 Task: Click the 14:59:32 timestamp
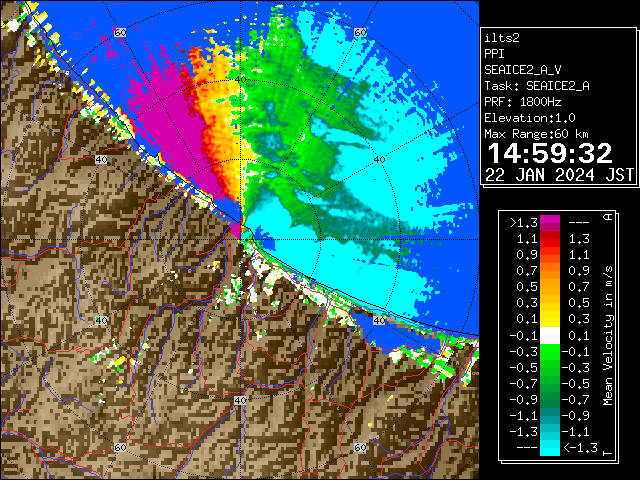click(550, 153)
